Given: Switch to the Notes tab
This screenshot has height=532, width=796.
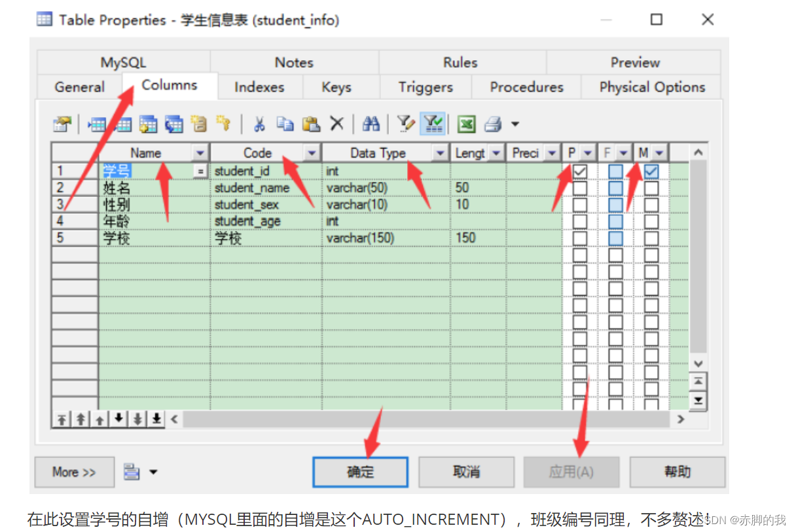Looking at the screenshot, I should 294,63.
